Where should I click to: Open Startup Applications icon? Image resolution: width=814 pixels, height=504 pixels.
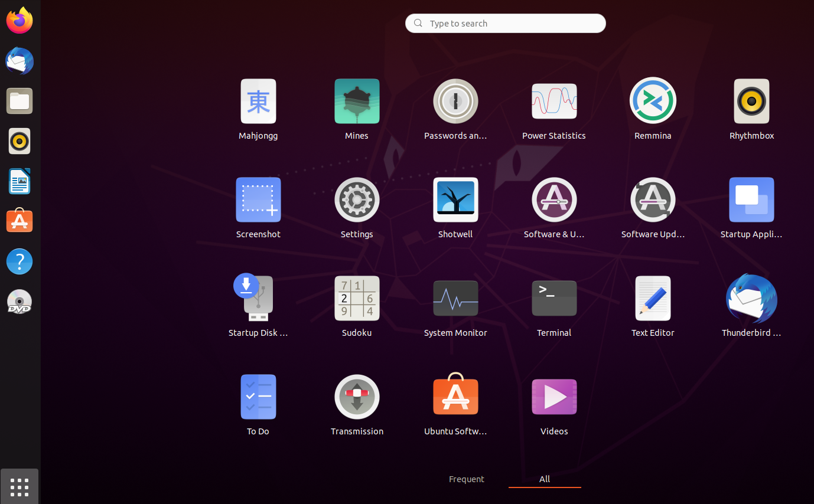pos(751,199)
